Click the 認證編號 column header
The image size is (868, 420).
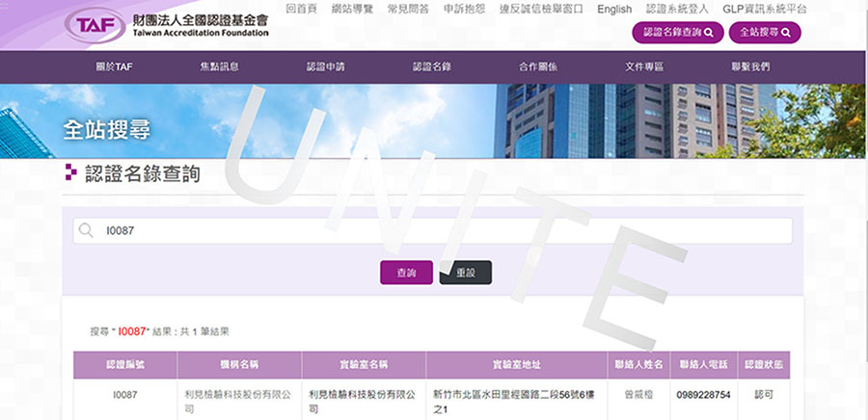pos(125,365)
